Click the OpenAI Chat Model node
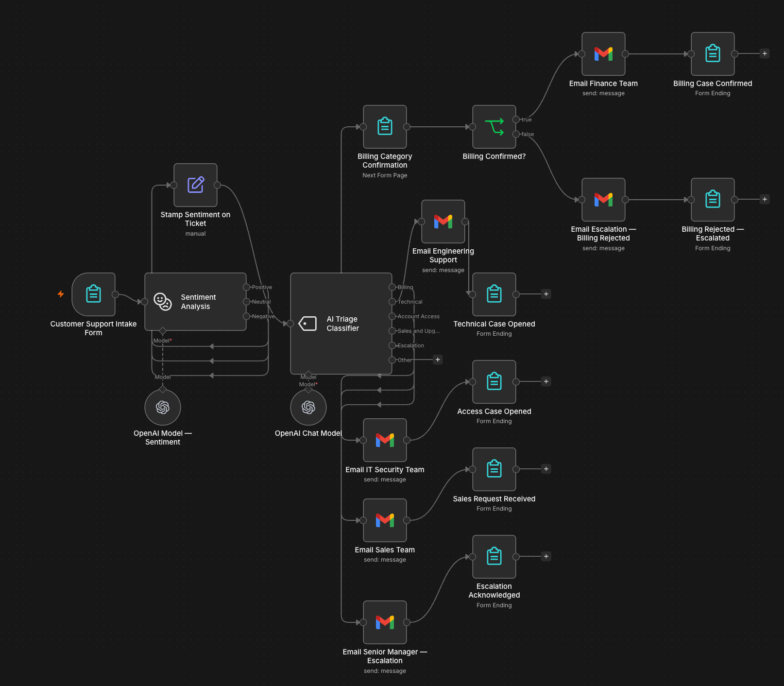Image resolution: width=784 pixels, height=686 pixels. point(308,407)
